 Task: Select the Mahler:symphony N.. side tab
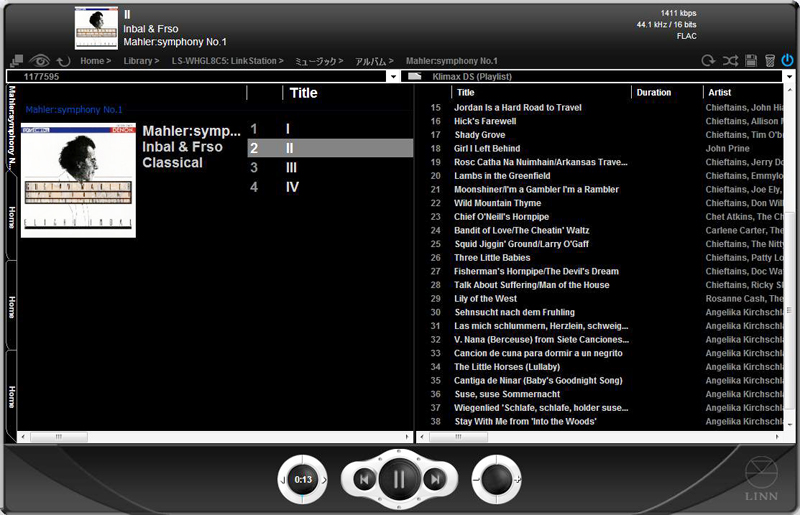tap(11, 127)
